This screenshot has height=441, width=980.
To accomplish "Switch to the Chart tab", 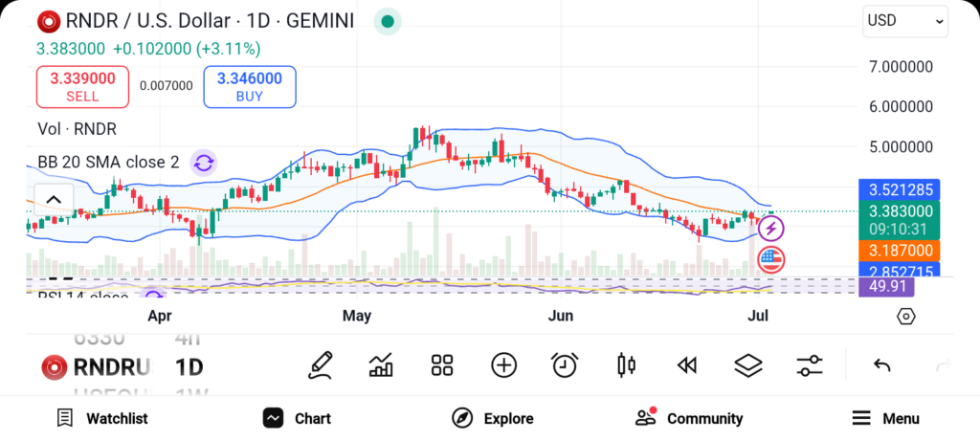I will click(297, 418).
